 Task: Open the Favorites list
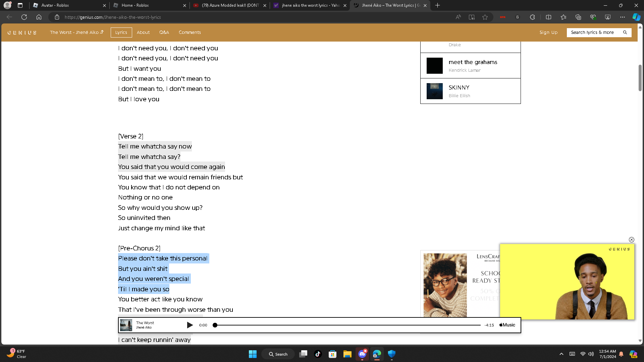click(563, 17)
